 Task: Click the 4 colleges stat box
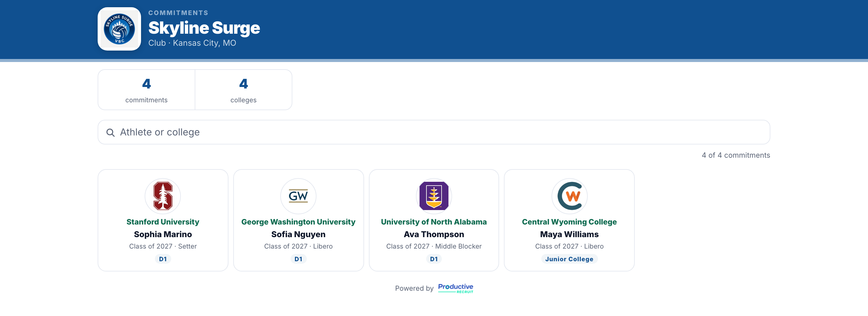[243, 90]
